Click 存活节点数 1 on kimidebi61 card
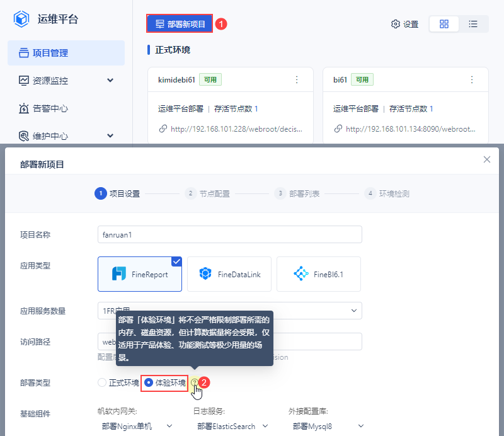 (x=236, y=109)
